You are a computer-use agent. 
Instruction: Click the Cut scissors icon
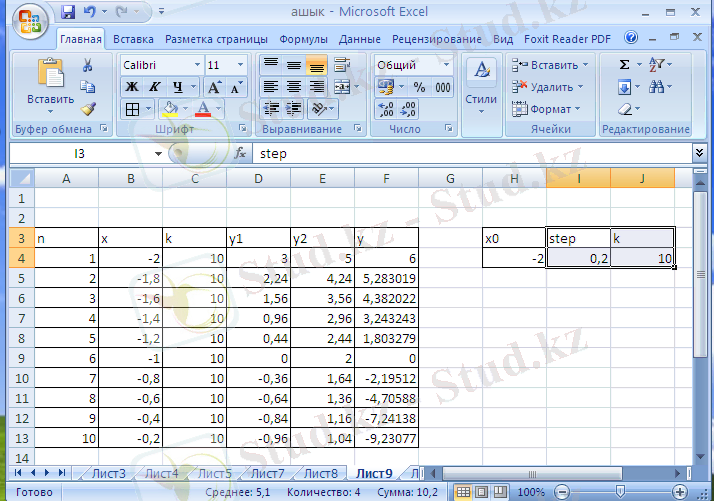(87, 65)
